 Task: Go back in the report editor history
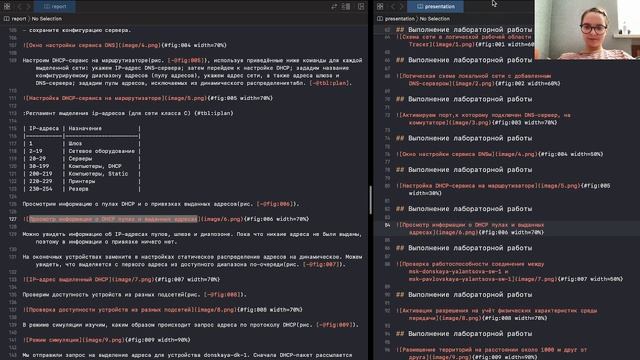click(19, 6)
